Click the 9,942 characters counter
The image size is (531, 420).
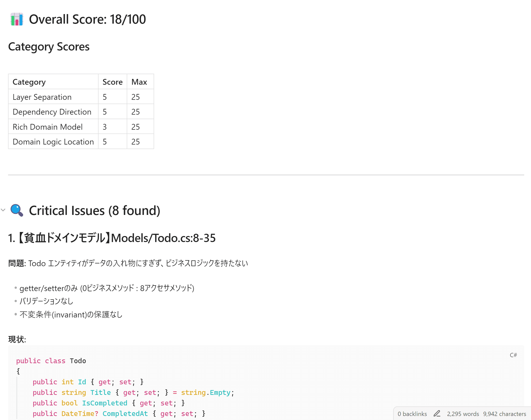pos(504,414)
